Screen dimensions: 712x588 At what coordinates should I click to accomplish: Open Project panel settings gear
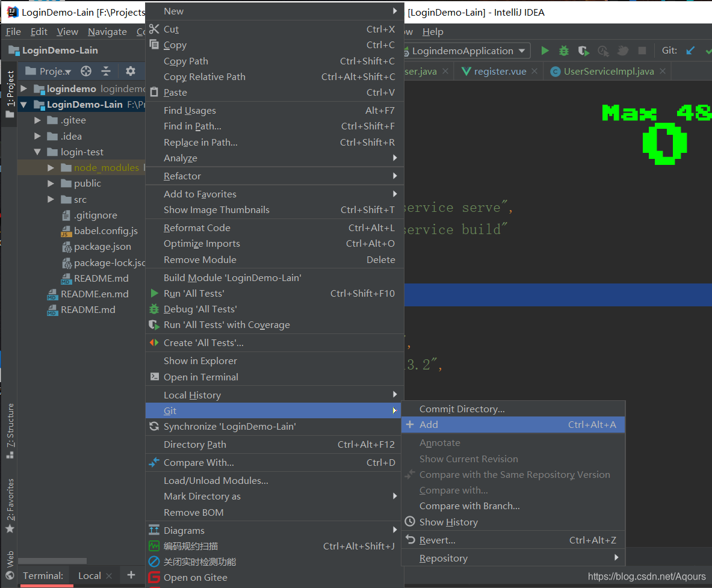pyautogui.click(x=131, y=71)
